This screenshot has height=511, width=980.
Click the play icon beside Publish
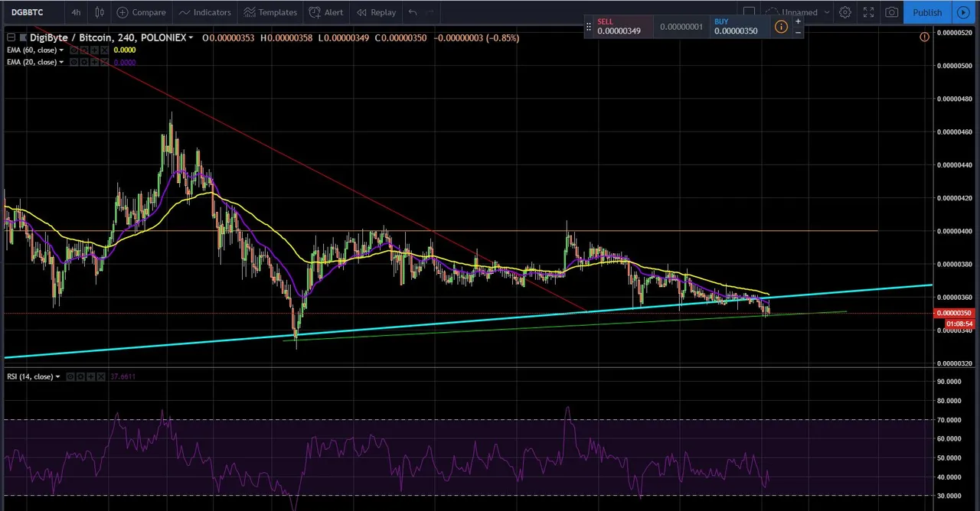963,12
